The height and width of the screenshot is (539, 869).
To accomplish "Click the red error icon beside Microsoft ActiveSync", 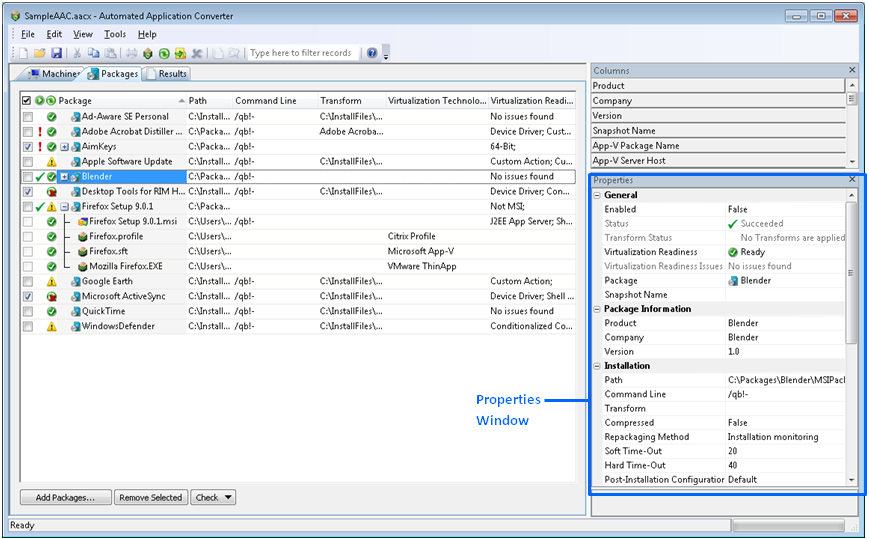I will point(52,297).
